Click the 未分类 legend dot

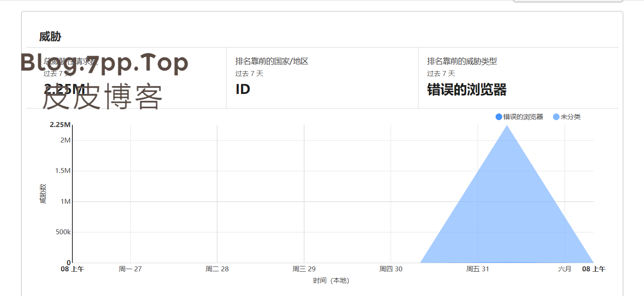(x=556, y=117)
